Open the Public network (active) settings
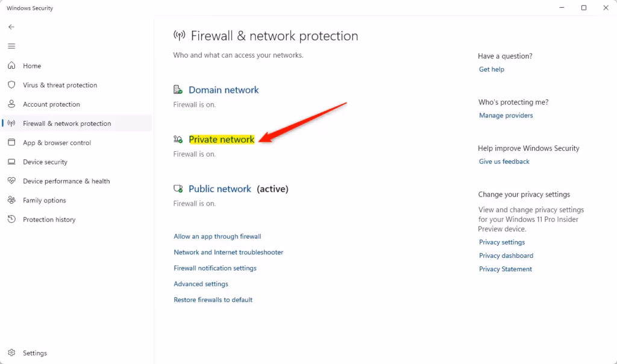Viewport: 617px width, 364px height. pos(220,189)
